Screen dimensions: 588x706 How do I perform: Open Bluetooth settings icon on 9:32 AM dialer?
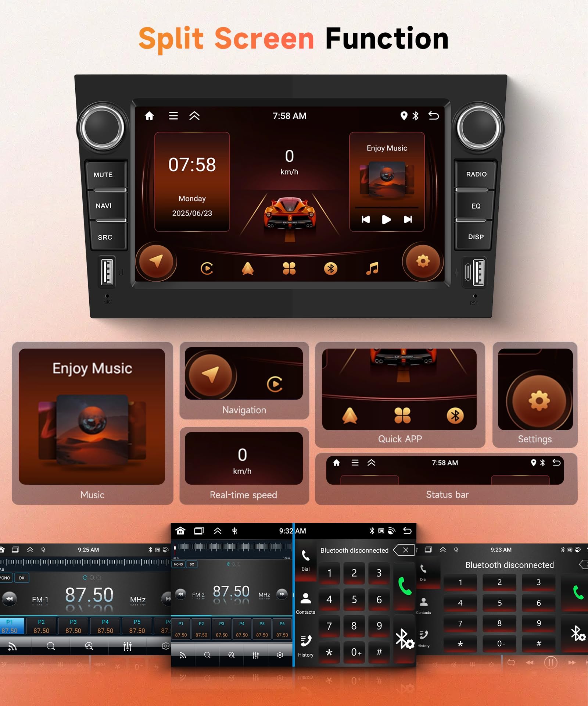405,639
